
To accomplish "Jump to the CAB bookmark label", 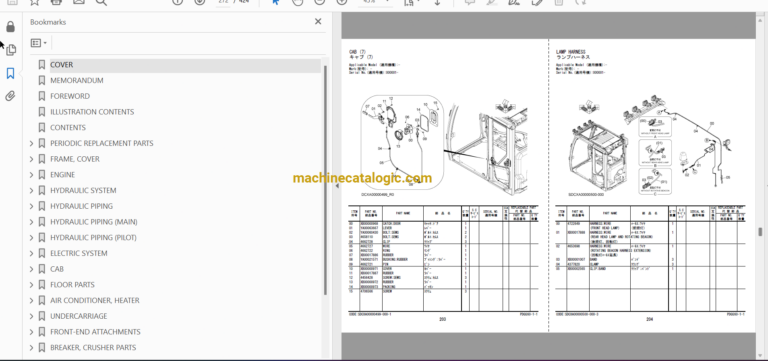I will click(x=57, y=269).
